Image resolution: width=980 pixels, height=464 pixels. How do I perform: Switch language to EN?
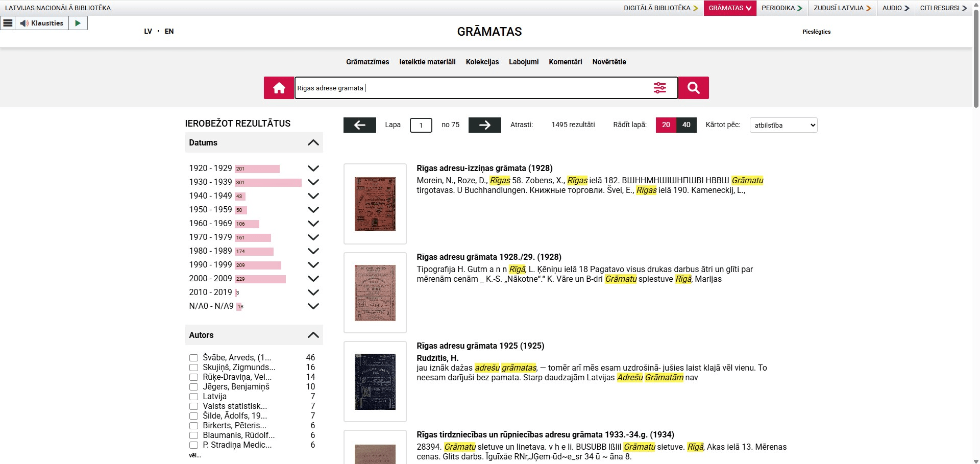[x=169, y=31]
